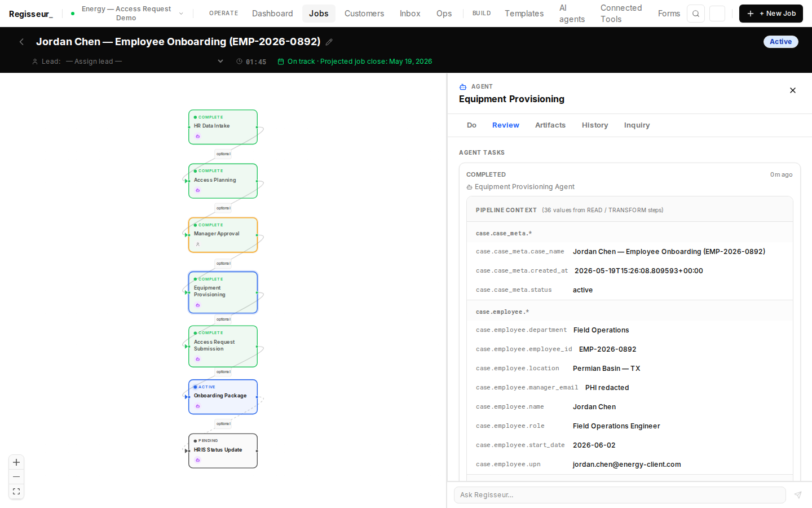Click agent icon in Onboarding Package node
Screen dimensions: 812x508
[x=198, y=406]
